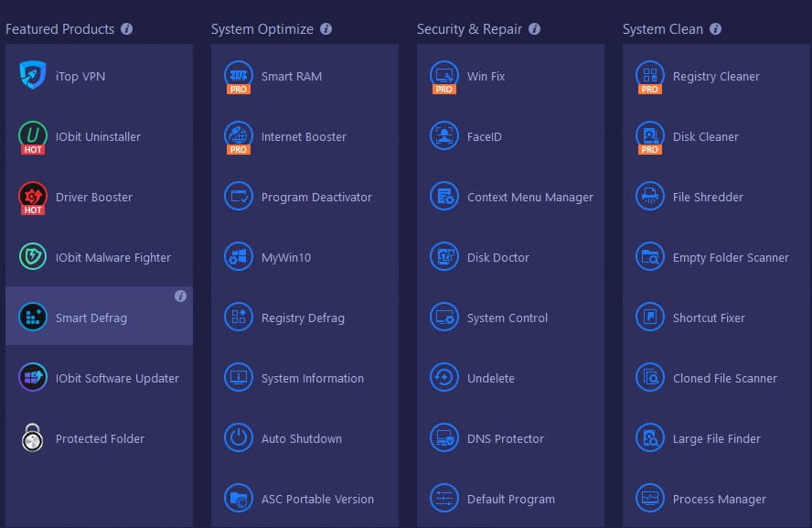Click the Registry Defrag icon
The height and width of the screenshot is (528, 812).
coord(239,318)
